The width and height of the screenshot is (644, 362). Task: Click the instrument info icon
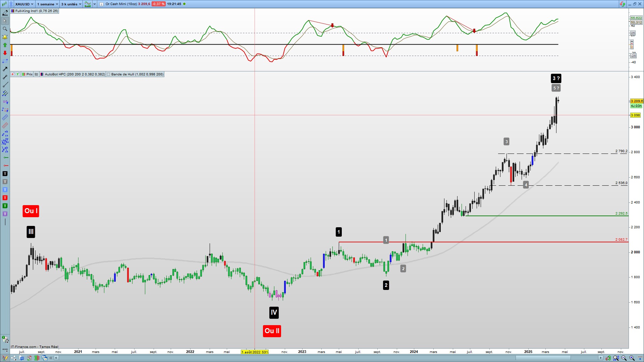(x=101, y=4)
